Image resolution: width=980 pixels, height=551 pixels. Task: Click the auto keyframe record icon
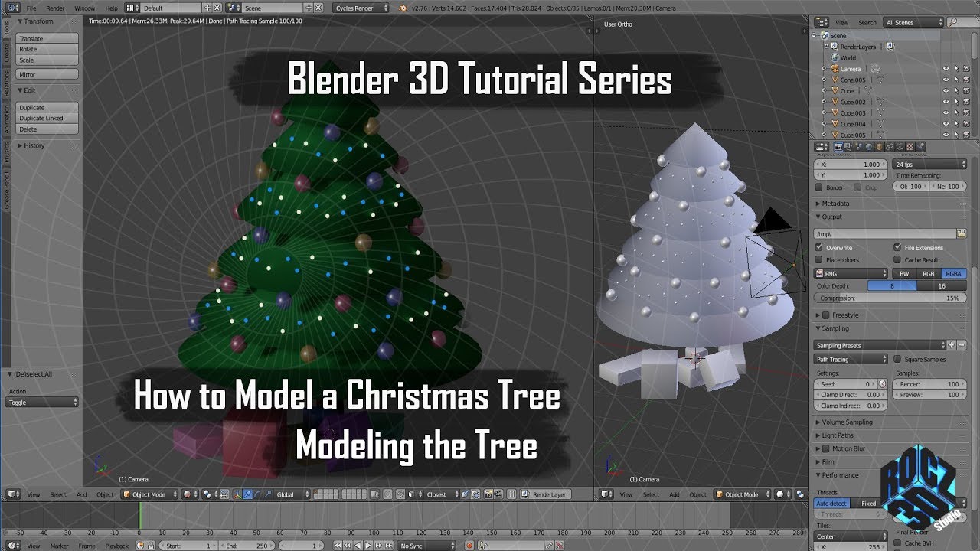pos(469,546)
